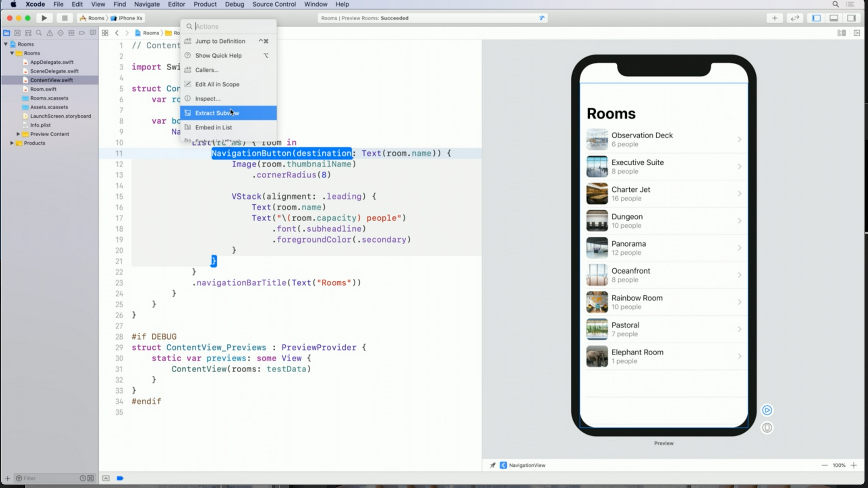
Task: Select Embed in List action
Action: click(214, 128)
